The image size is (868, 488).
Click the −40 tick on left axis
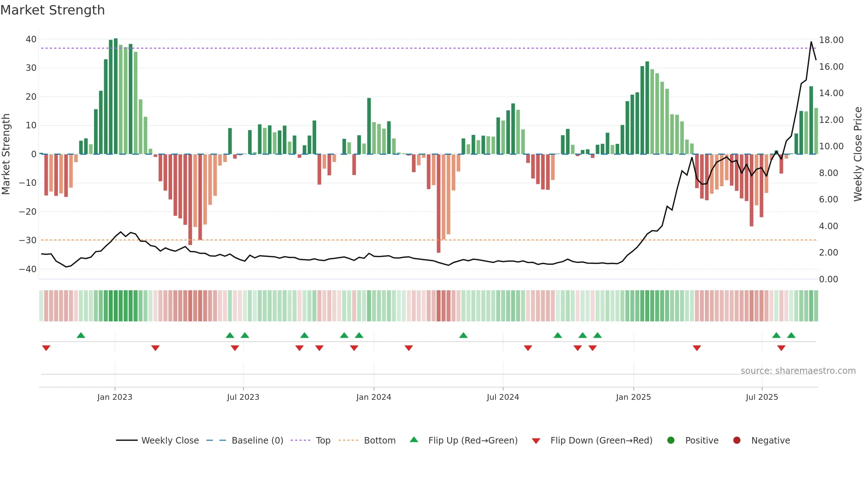pos(28,269)
